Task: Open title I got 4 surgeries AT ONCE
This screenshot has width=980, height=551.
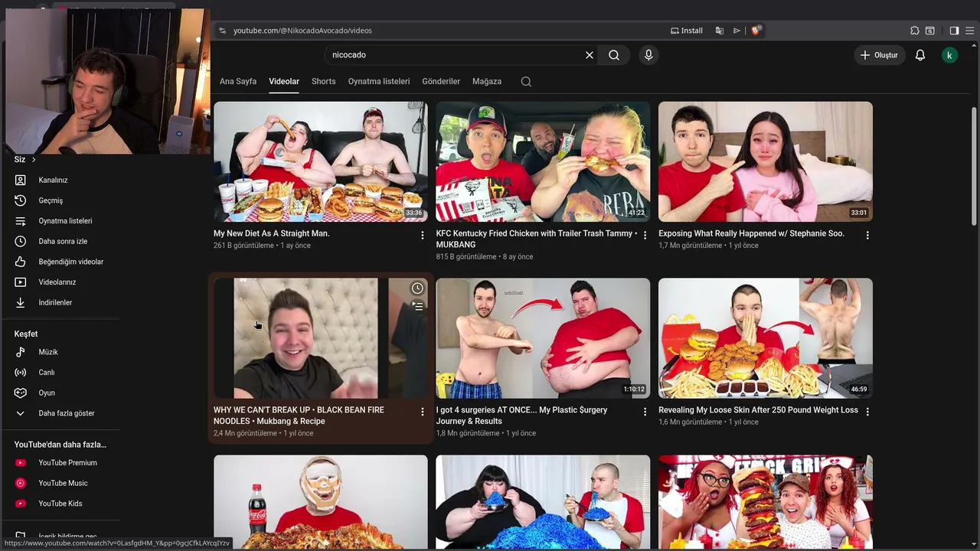Action: click(x=521, y=416)
